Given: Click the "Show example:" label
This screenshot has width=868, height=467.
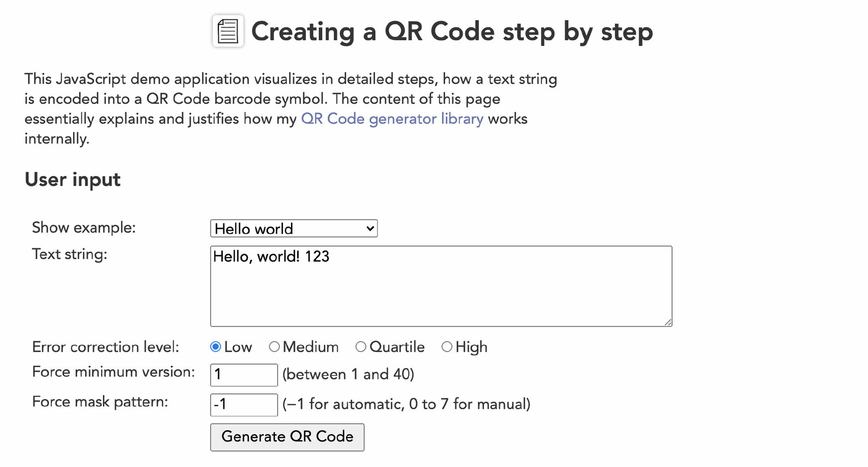Looking at the screenshot, I should tap(84, 228).
